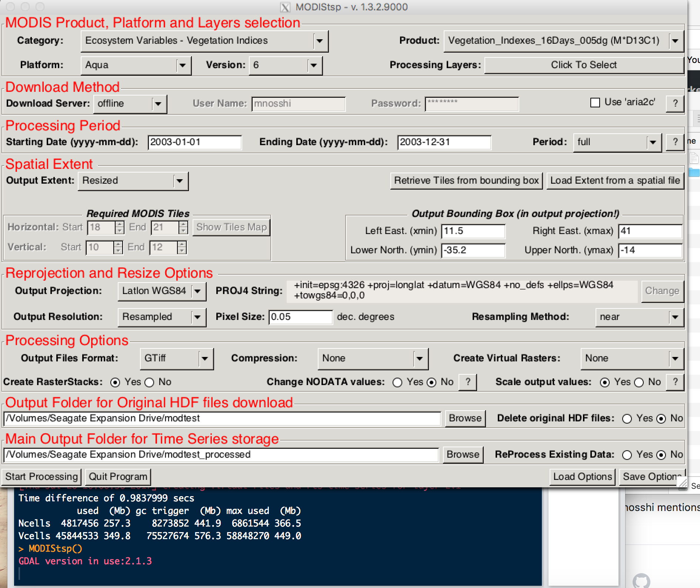
Task: Click To Select Processing Layers
Action: [584, 65]
